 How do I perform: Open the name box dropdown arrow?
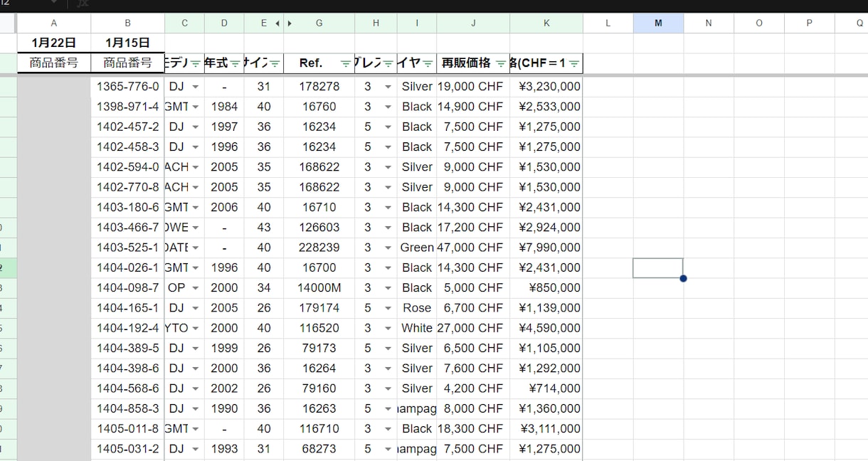[53, 3]
